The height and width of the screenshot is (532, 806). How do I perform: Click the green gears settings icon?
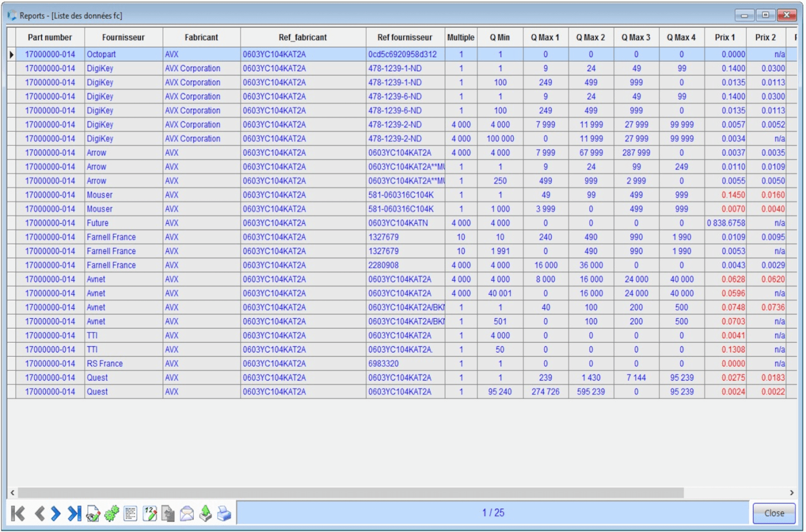[x=112, y=513]
